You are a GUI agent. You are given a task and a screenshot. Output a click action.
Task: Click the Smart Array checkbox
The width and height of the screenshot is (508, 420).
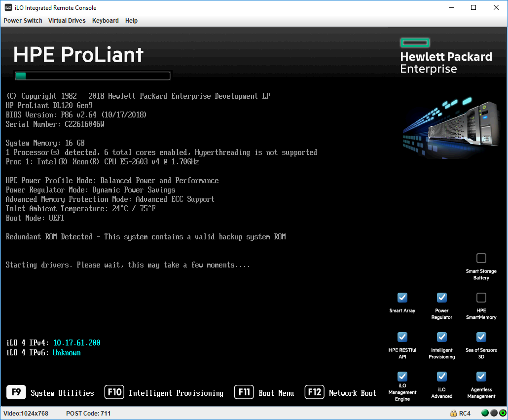[402, 298]
